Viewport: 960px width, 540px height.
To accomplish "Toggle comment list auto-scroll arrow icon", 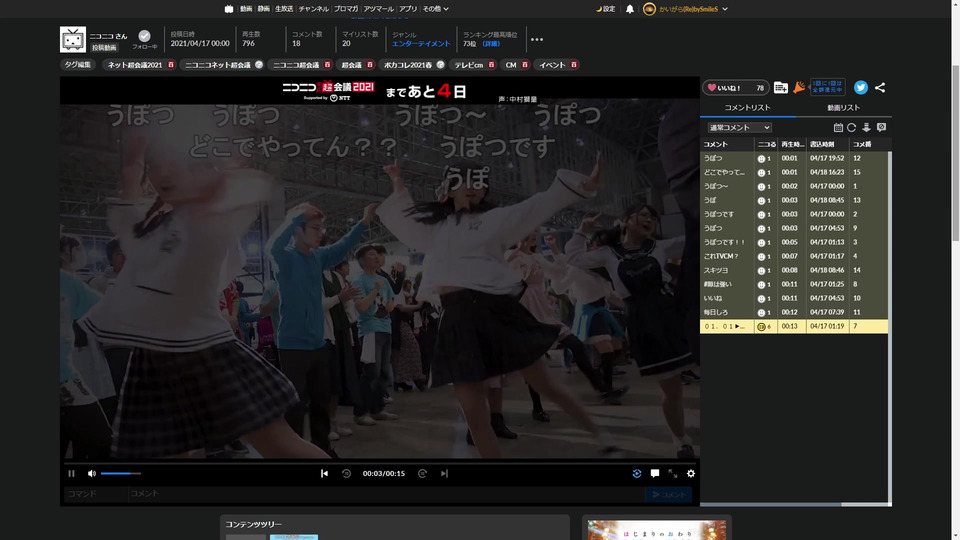I will (x=866, y=127).
